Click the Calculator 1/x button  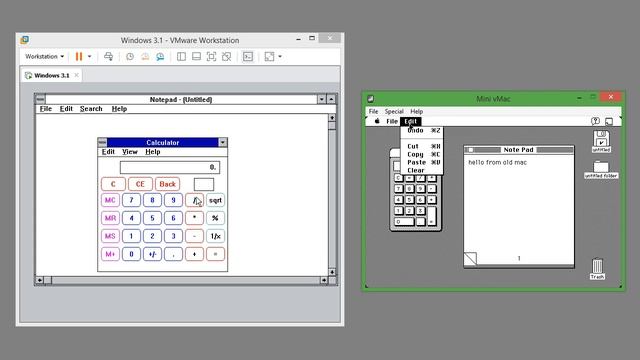pos(215,236)
